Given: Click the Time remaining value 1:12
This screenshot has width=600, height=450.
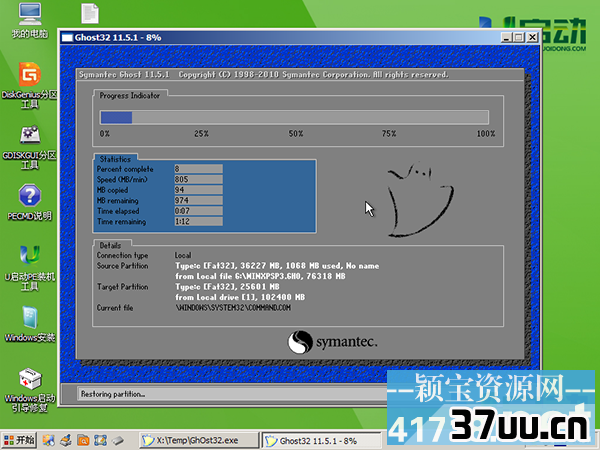Looking at the screenshot, I should pyautogui.click(x=199, y=221).
